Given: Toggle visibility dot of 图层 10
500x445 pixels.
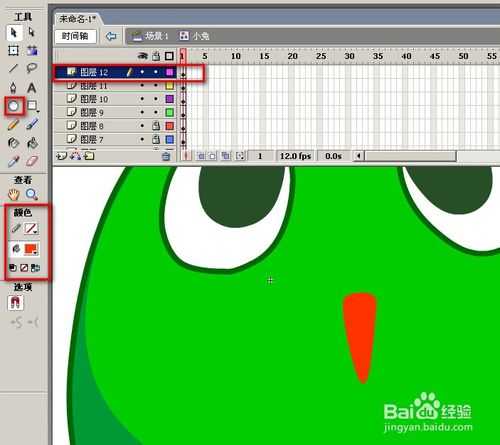Looking at the screenshot, I should tap(142, 99).
